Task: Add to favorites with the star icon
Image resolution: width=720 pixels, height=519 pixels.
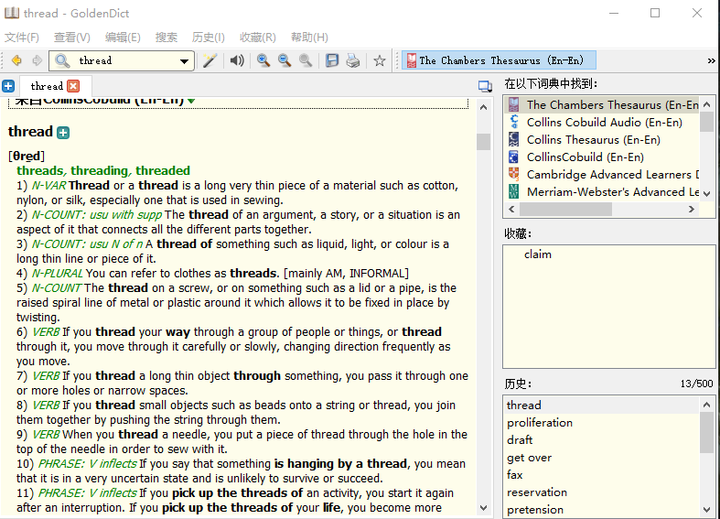Action: [380, 61]
